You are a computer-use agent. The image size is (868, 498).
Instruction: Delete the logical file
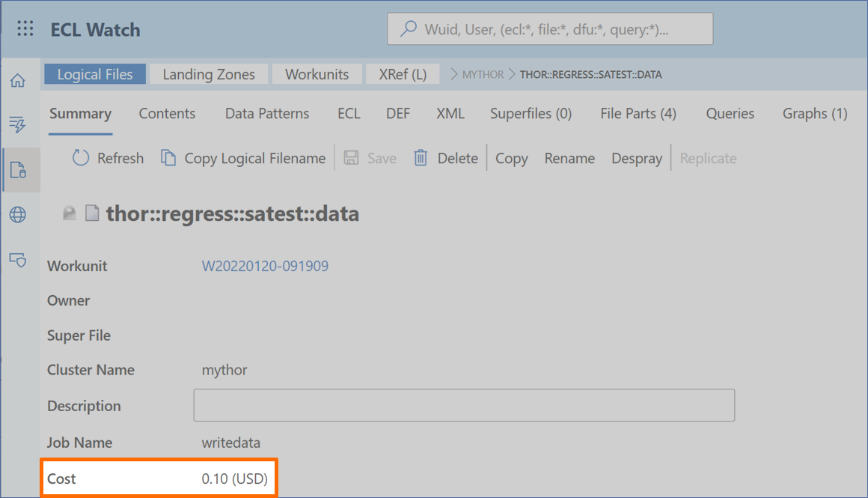tap(446, 158)
